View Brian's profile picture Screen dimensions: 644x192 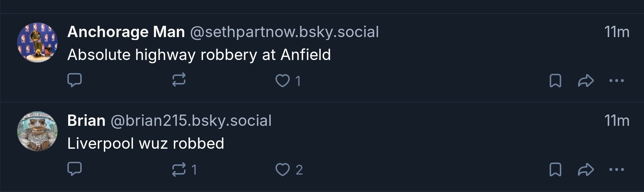[x=37, y=131]
